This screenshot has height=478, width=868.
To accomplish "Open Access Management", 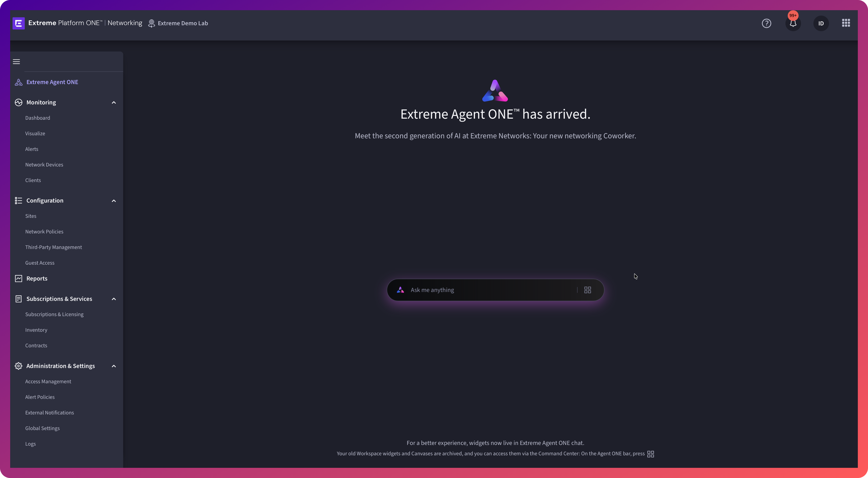I will 48,382.
